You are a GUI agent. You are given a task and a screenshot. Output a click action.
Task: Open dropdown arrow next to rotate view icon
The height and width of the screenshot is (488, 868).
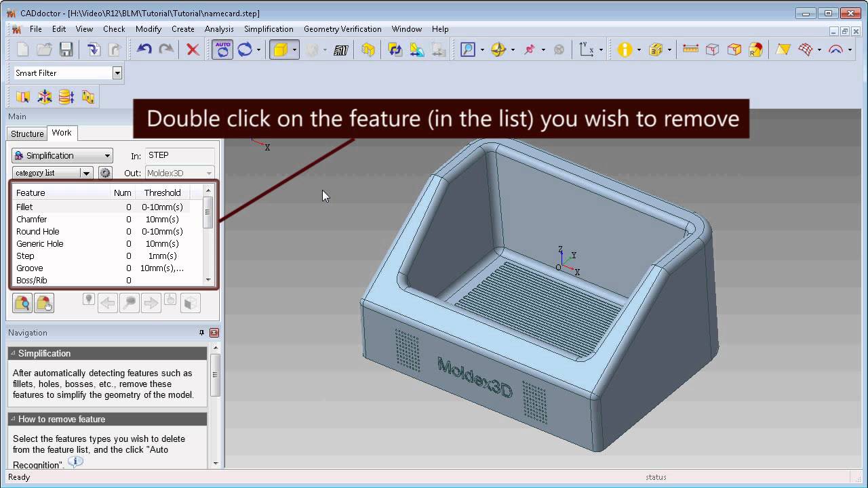click(x=258, y=49)
